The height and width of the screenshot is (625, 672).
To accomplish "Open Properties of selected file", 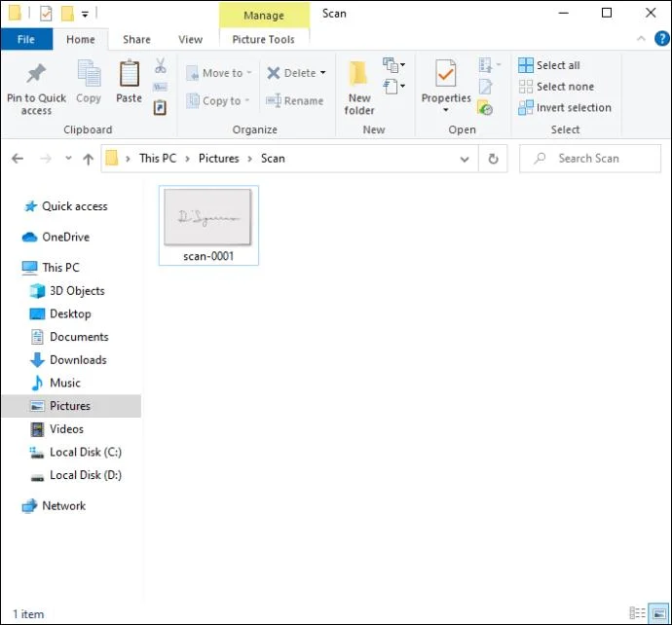I will pyautogui.click(x=446, y=85).
